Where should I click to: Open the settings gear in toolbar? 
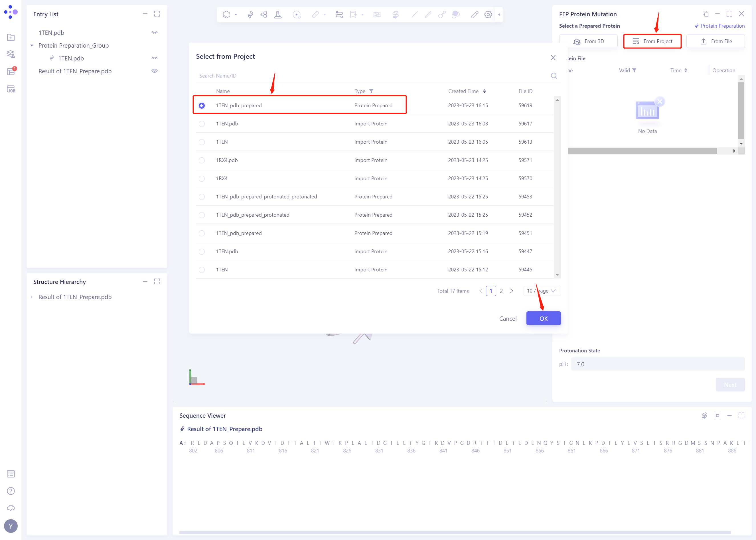tap(488, 14)
